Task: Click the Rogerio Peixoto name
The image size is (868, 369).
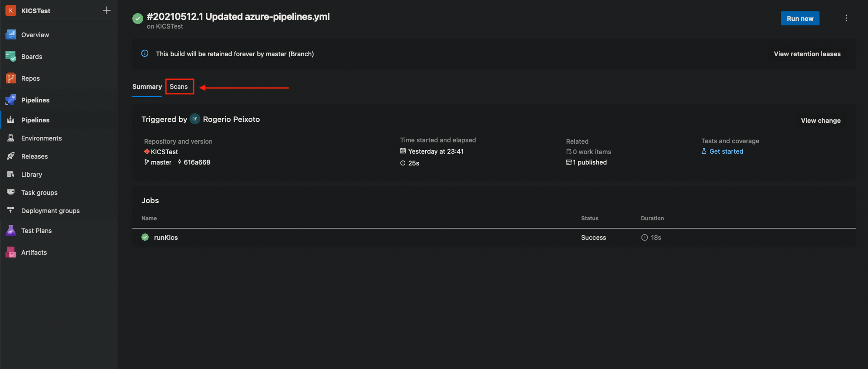Action: 231,119
